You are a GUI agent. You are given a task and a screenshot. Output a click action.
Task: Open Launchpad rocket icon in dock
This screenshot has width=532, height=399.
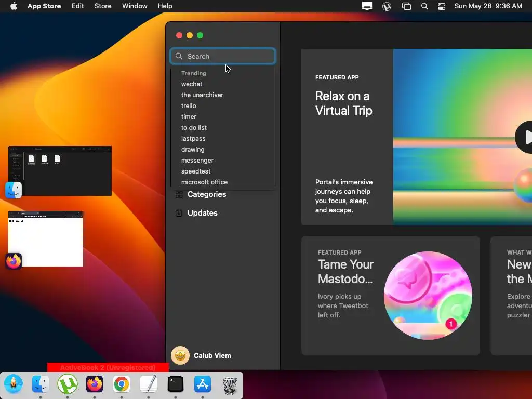point(14,384)
